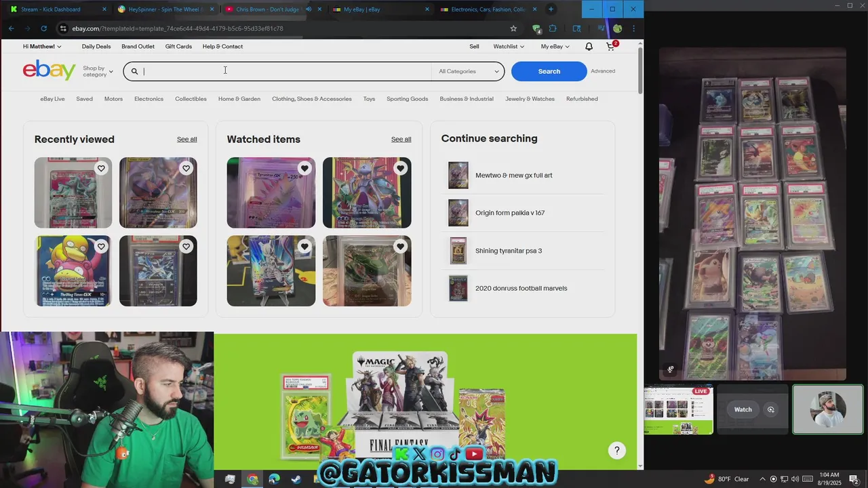
Task: Open the All Categories dropdown
Action: pyautogui.click(x=469, y=71)
